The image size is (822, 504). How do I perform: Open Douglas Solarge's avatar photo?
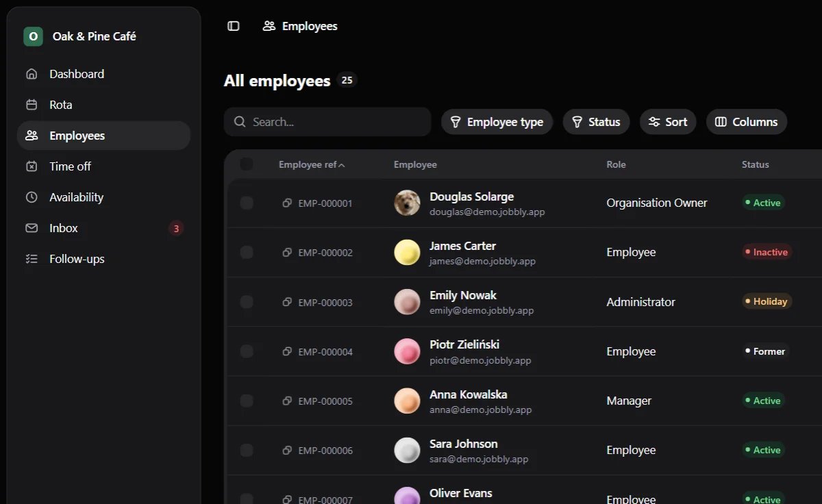407,203
